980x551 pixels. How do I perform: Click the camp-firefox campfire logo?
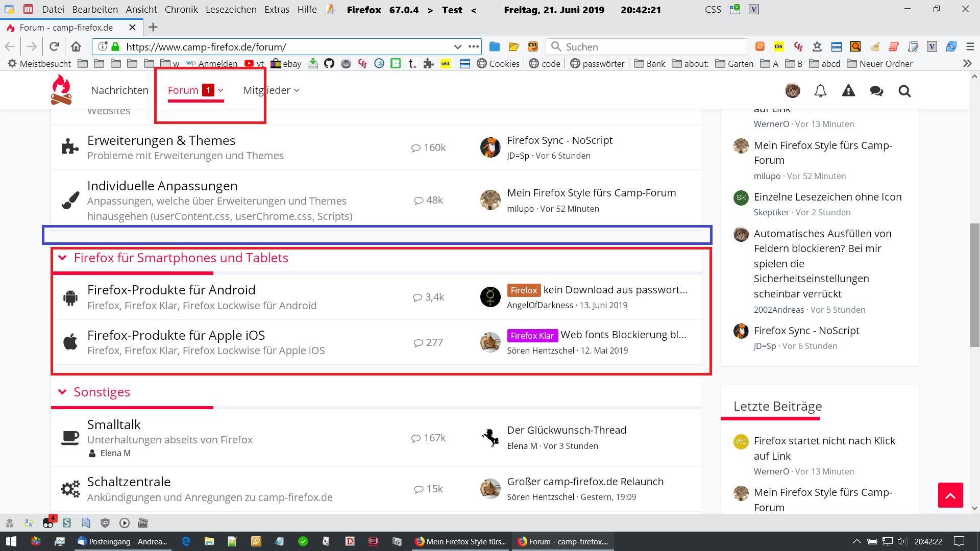pos(61,90)
